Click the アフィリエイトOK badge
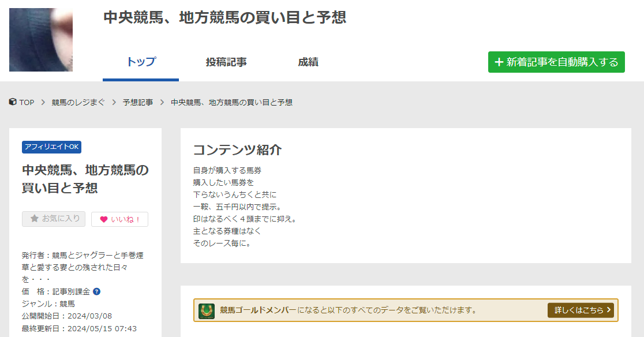Viewport: 644px width, 337px height. pos(52,147)
